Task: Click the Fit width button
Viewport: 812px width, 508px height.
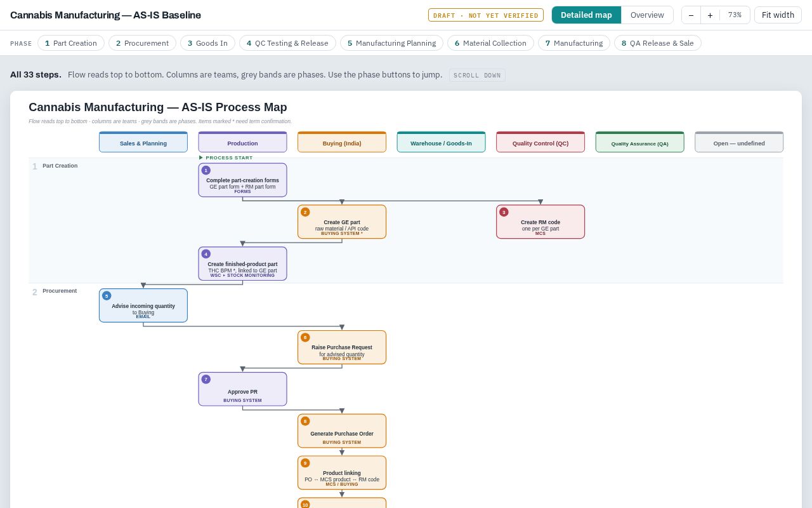Action: [x=778, y=15]
